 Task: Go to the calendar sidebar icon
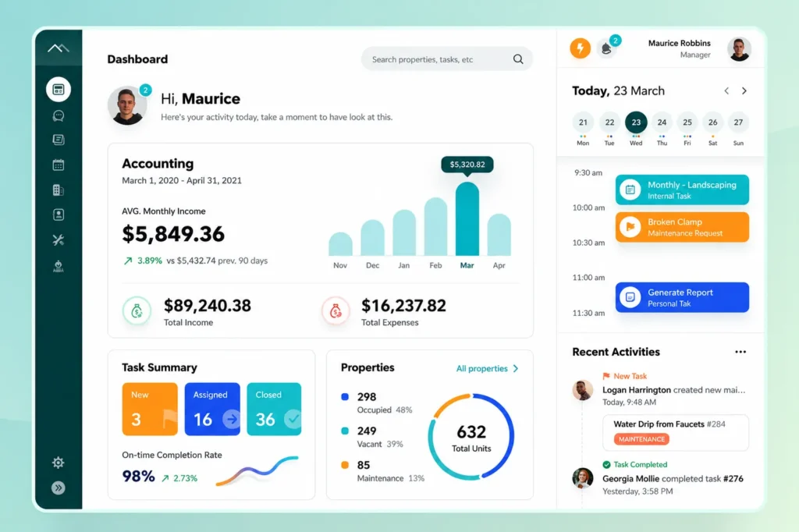coord(59,165)
